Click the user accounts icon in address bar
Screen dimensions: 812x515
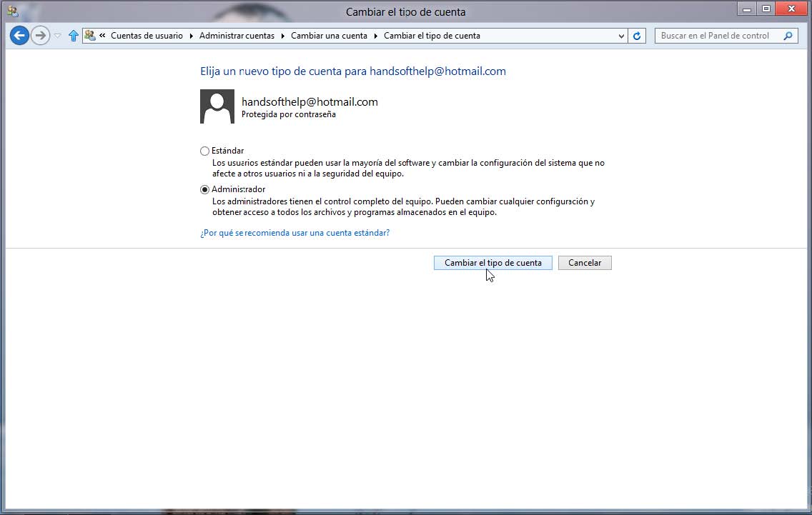pyautogui.click(x=90, y=36)
